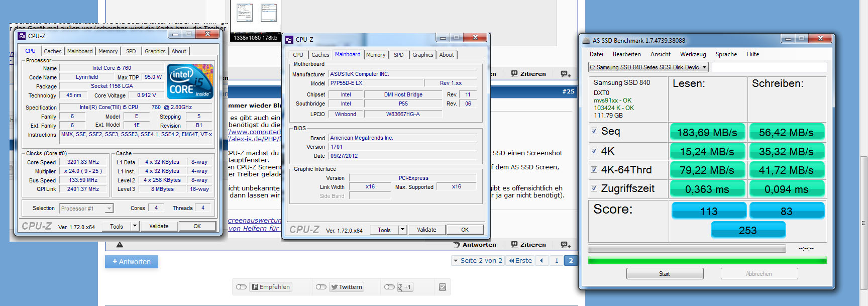868x306 pixels.
Task: Open the Sprache menu in AS SSD
Action: click(726, 54)
